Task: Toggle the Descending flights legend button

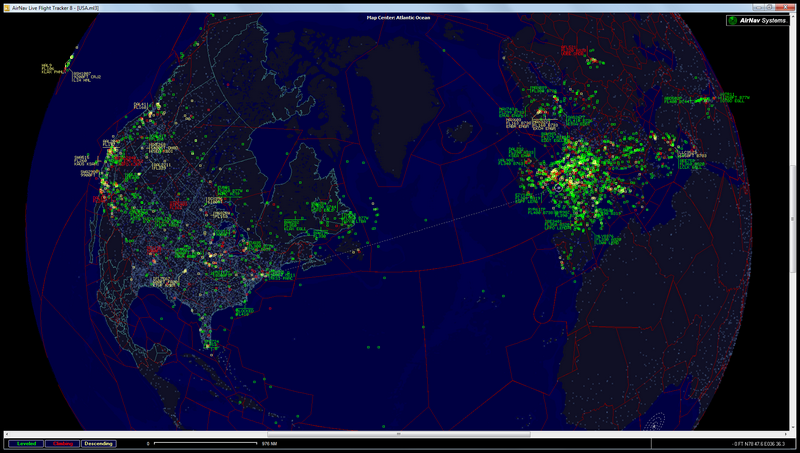Action: [98, 443]
